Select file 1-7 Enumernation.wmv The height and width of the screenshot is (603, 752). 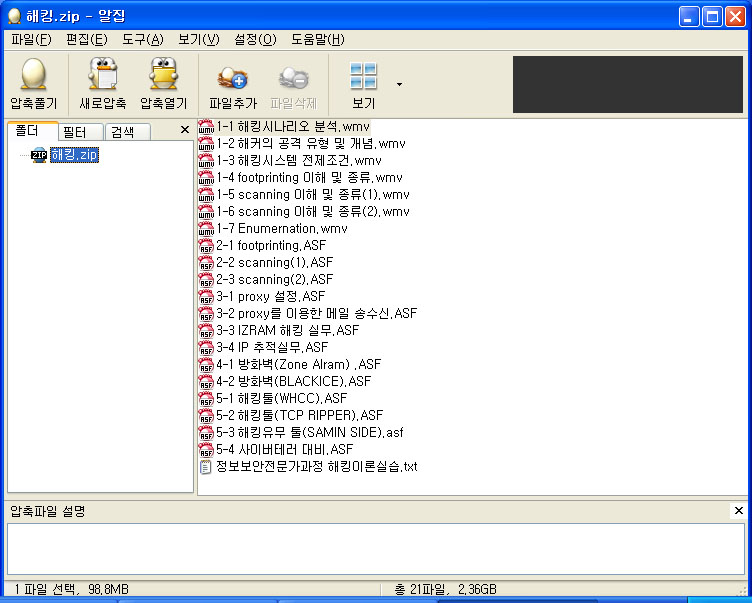[x=282, y=229]
